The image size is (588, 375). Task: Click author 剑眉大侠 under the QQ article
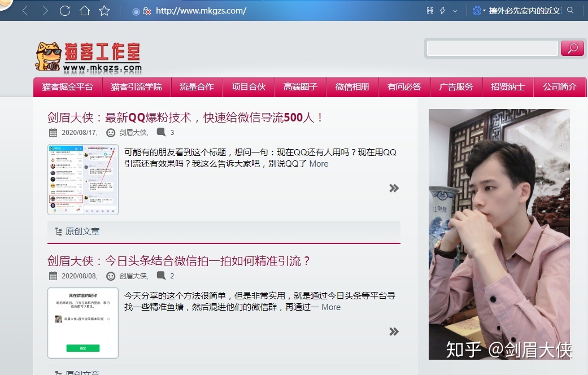(x=134, y=132)
